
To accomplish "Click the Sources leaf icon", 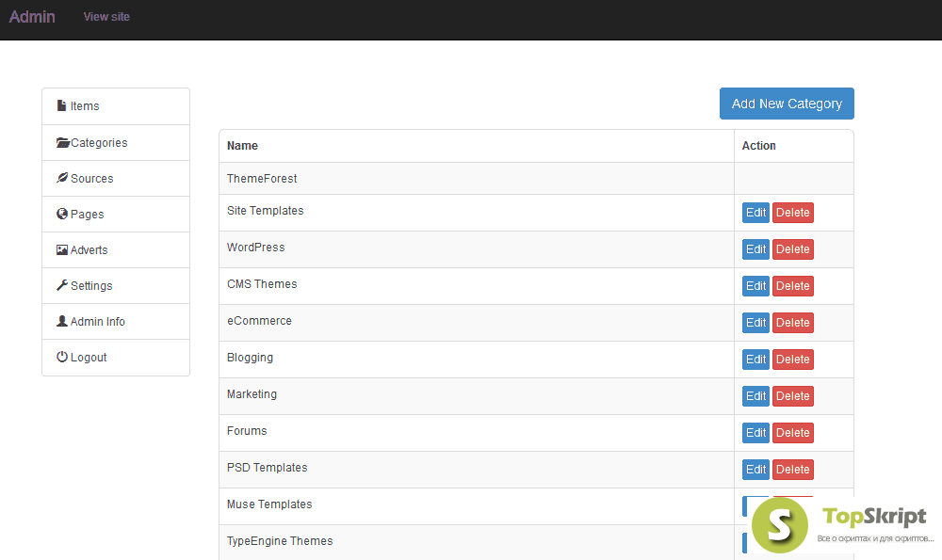I will pos(62,178).
